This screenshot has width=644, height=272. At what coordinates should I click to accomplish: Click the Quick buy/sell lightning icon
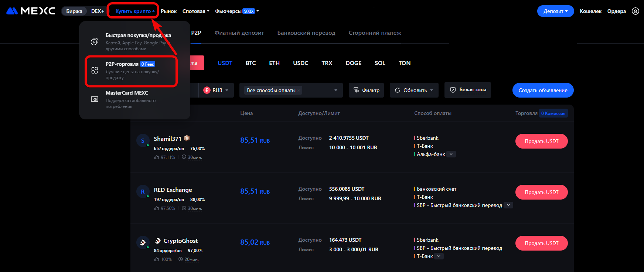(95, 42)
